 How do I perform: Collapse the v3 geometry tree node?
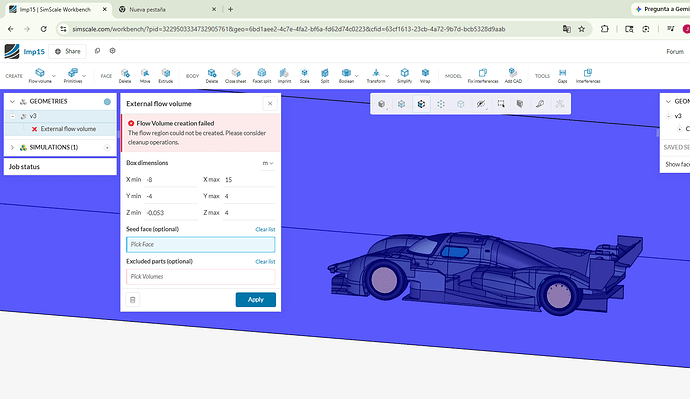click(x=13, y=116)
